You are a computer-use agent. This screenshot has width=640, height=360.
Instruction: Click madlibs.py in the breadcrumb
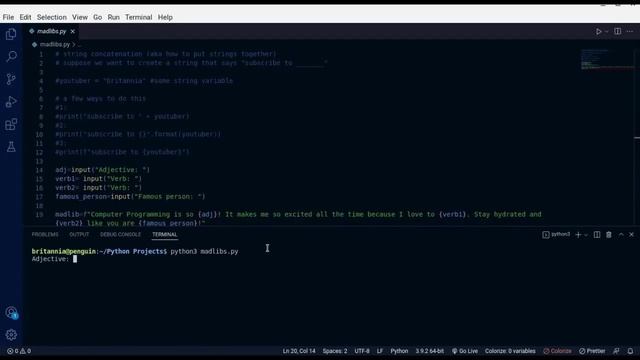[55, 44]
